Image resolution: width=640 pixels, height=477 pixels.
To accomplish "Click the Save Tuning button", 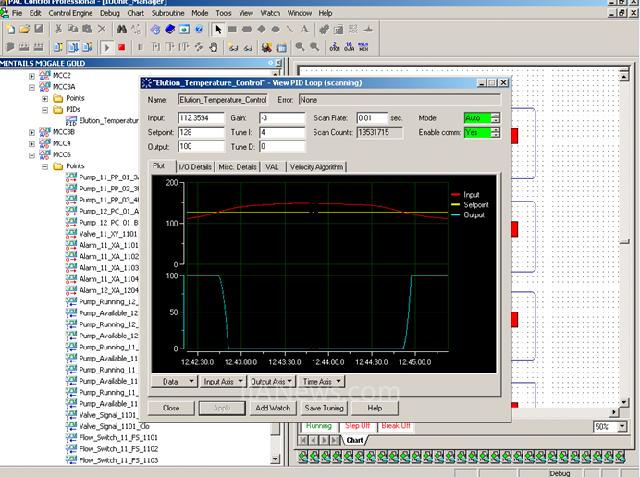I will coord(325,408).
